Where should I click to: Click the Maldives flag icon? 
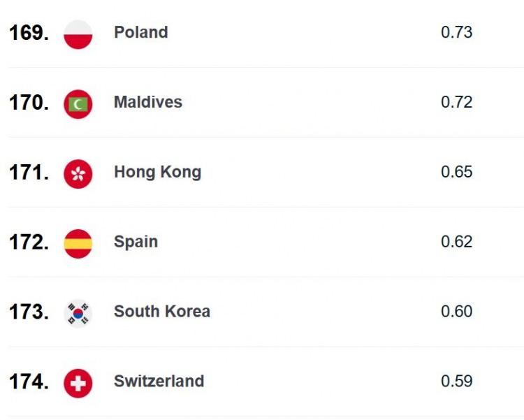(78, 104)
